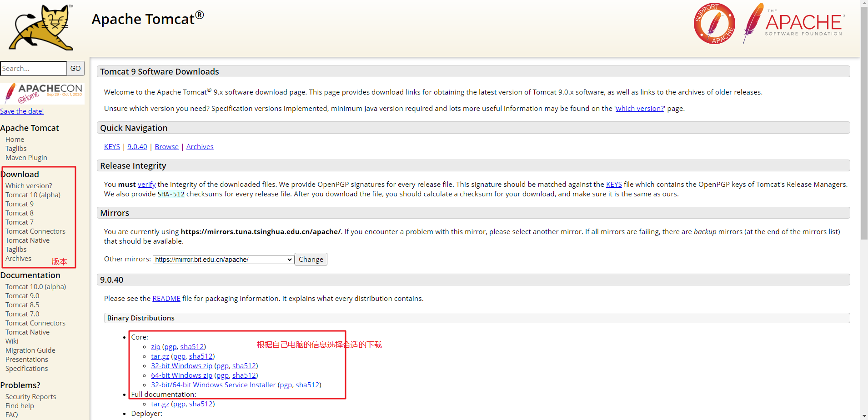Open the FAQ sidebar link
Viewport: 868px width, 420px height.
(12, 415)
